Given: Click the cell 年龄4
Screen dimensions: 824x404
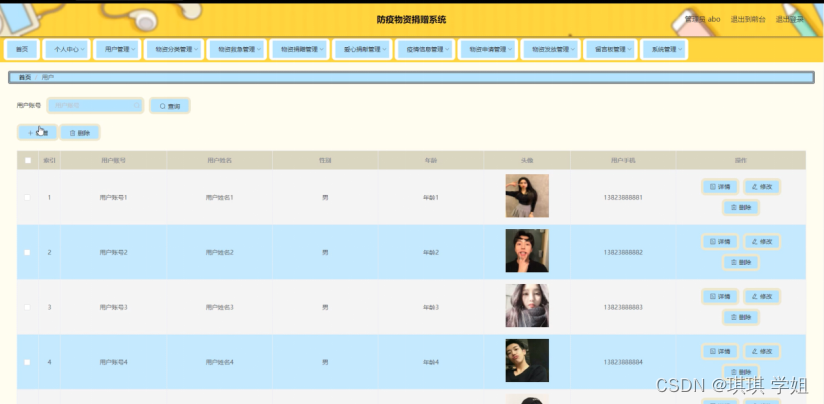Looking at the screenshot, I should point(430,362).
